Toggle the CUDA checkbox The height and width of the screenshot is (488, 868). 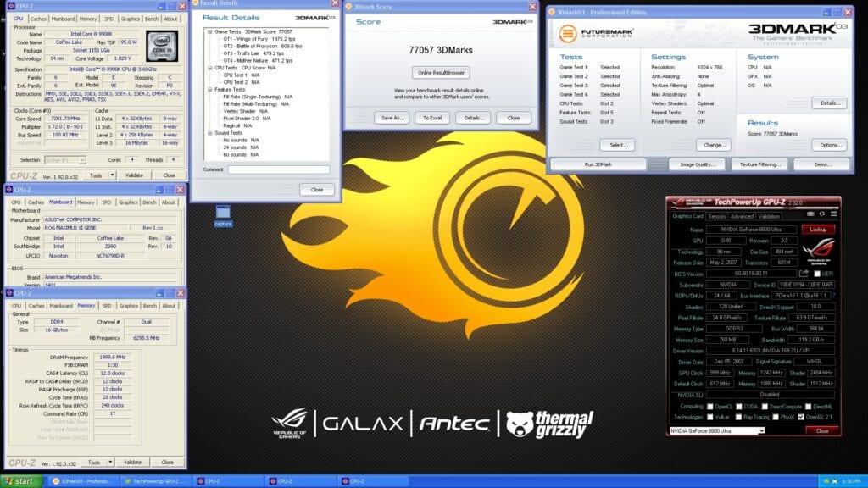click(738, 407)
